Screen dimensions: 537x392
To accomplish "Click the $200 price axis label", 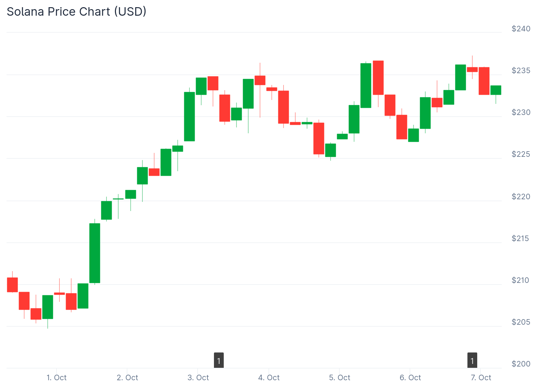I will [x=521, y=364].
